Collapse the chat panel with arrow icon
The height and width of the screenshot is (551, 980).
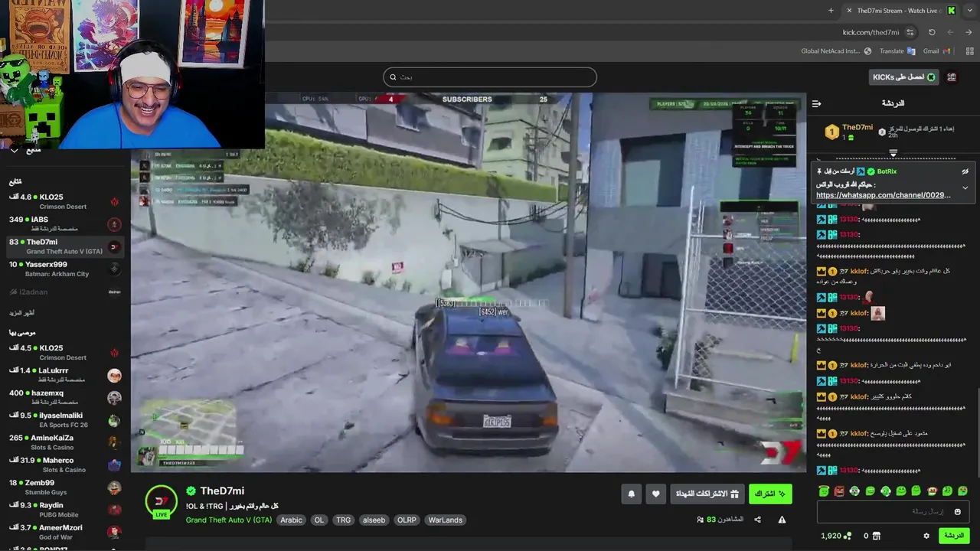coord(816,103)
